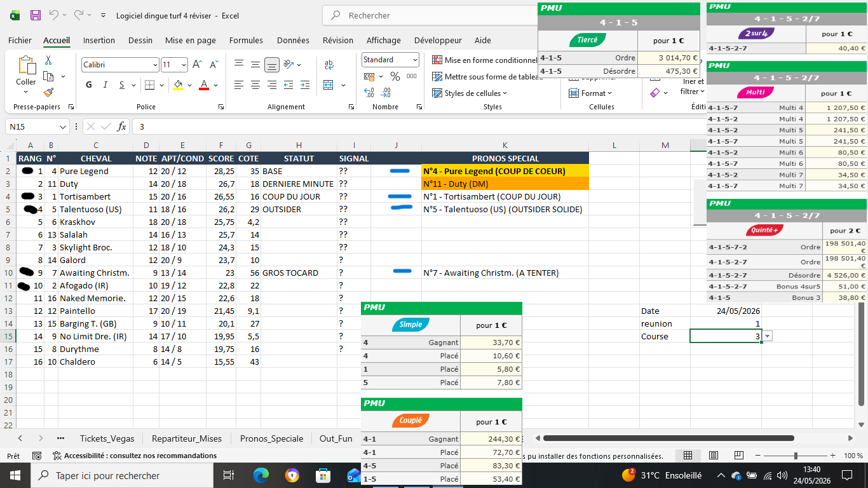This screenshot has height=488, width=868.
Task: Click the zoom slider handle
Action: click(x=796, y=456)
